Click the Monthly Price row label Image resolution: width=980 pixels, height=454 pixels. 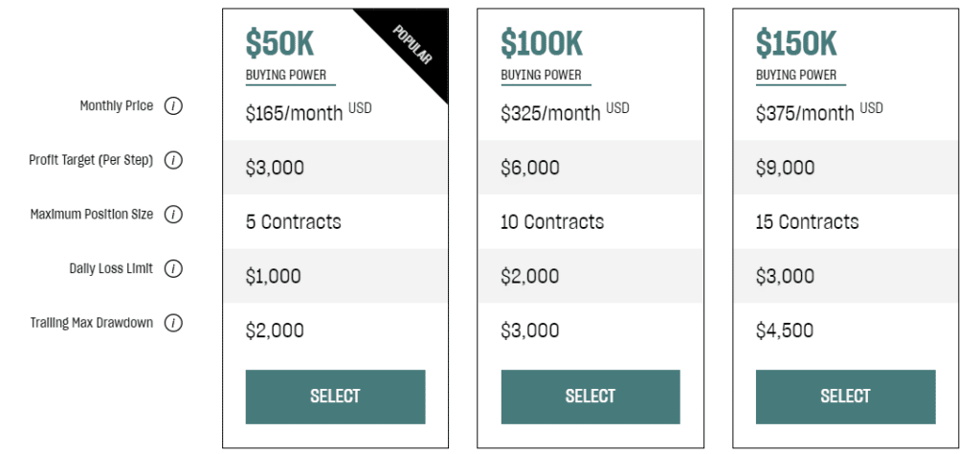tap(116, 106)
